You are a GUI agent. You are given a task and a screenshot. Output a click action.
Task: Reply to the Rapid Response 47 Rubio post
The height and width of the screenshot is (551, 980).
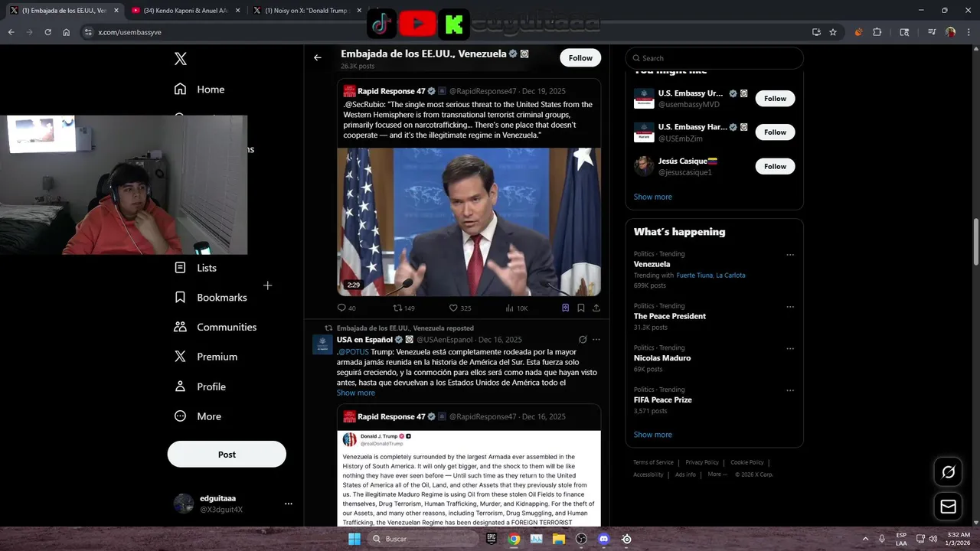[346, 308]
